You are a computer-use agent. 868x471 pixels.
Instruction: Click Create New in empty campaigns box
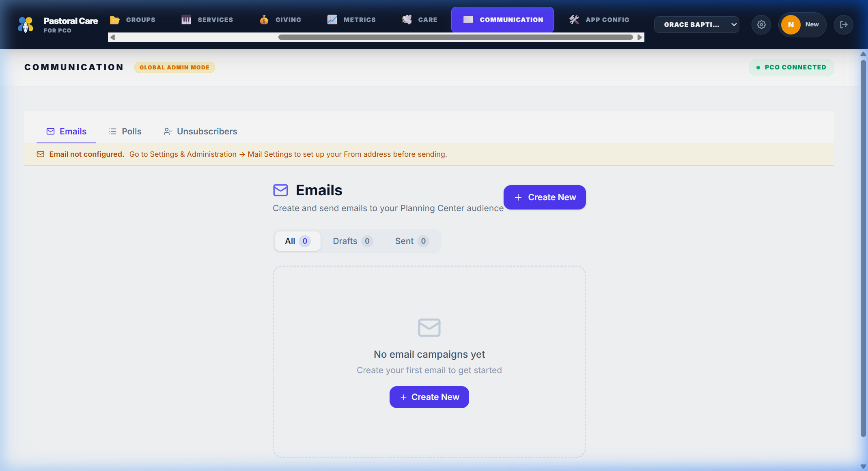(429, 397)
